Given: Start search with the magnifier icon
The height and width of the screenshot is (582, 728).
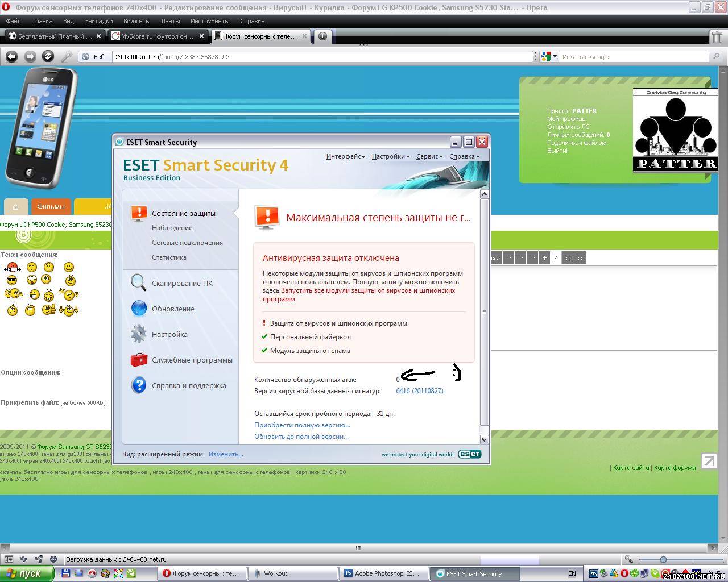Looking at the screenshot, I should pyautogui.click(x=717, y=56).
